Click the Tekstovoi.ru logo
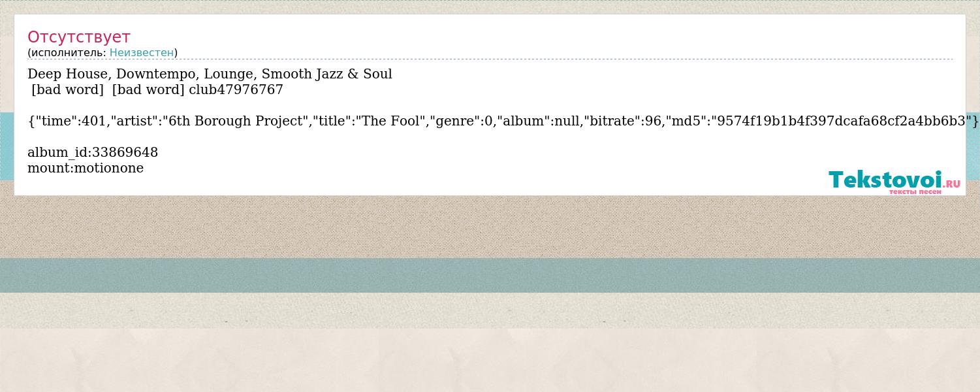The height and width of the screenshot is (392, 980). click(x=894, y=182)
